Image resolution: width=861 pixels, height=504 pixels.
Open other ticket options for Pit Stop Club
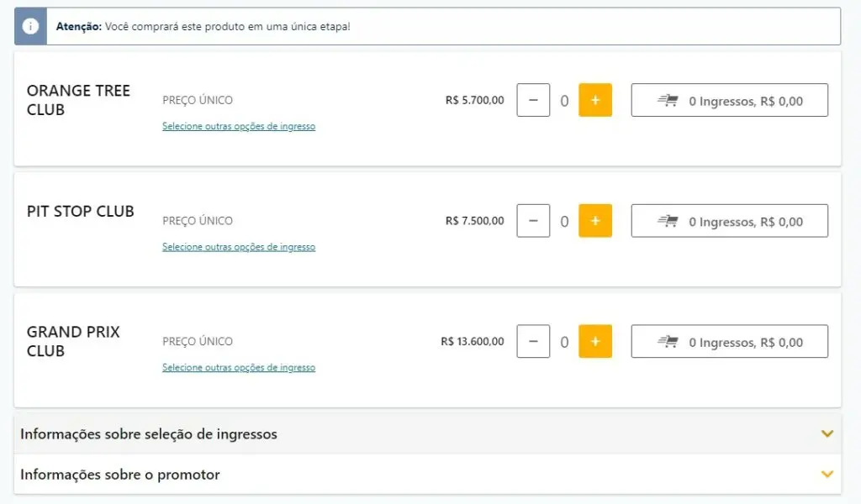[238, 247]
